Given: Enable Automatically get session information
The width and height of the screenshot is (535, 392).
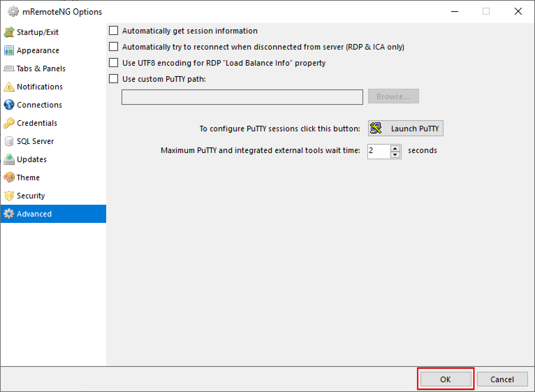Looking at the screenshot, I should (113, 31).
